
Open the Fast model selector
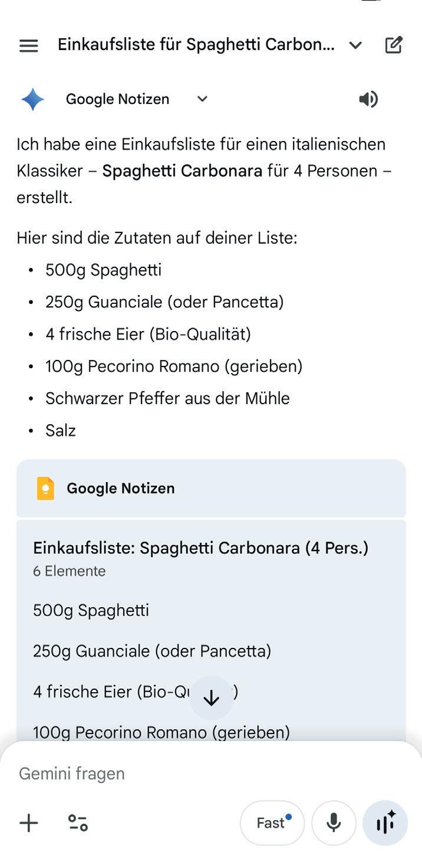pos(272,823)
